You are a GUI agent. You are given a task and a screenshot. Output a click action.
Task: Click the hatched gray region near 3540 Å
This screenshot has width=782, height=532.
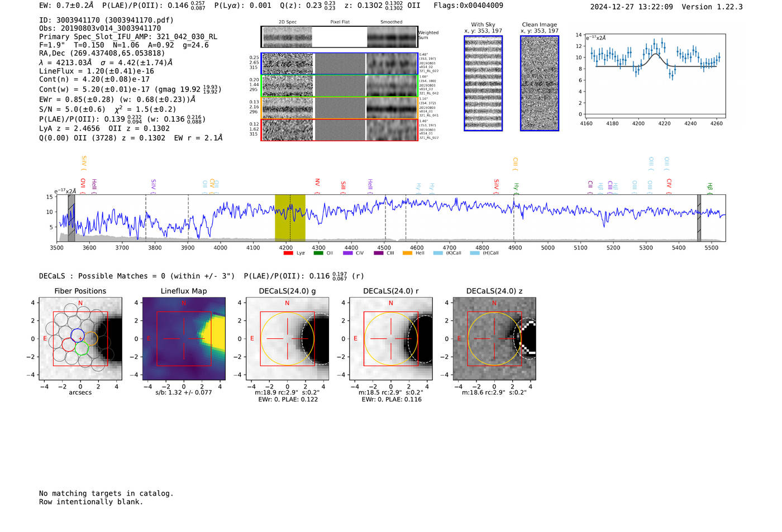[71, 218]
